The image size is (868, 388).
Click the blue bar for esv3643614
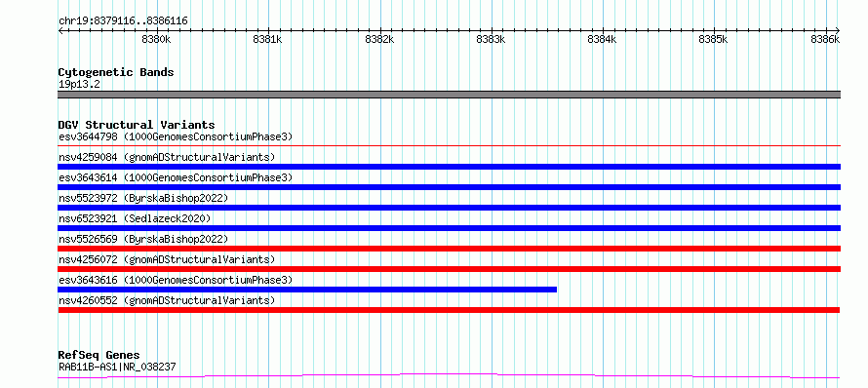[x=449, y=187]
